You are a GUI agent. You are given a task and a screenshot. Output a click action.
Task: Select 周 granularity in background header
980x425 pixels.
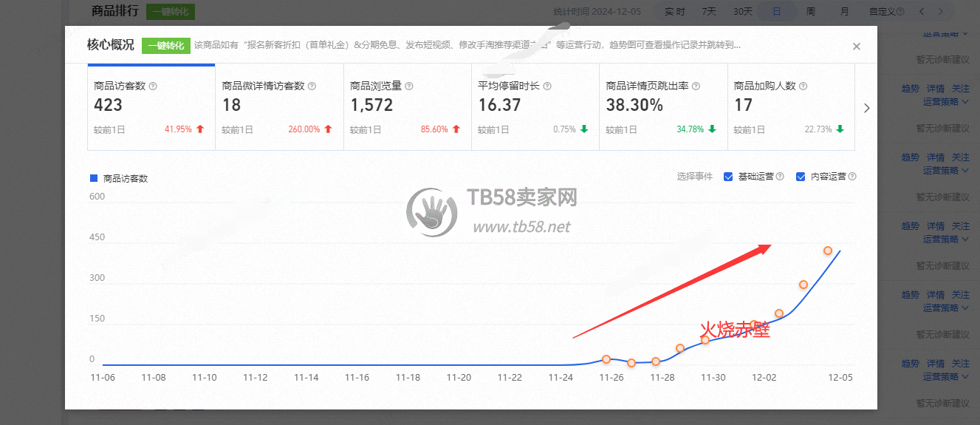pos(811,12)
